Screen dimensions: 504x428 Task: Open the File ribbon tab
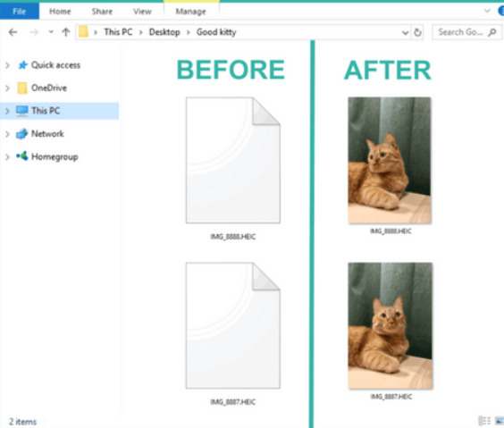pos(20,12)
